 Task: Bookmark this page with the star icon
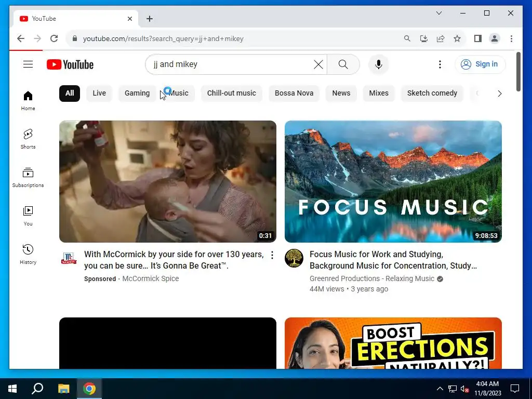pyautogui.click(x=457, y=38)
